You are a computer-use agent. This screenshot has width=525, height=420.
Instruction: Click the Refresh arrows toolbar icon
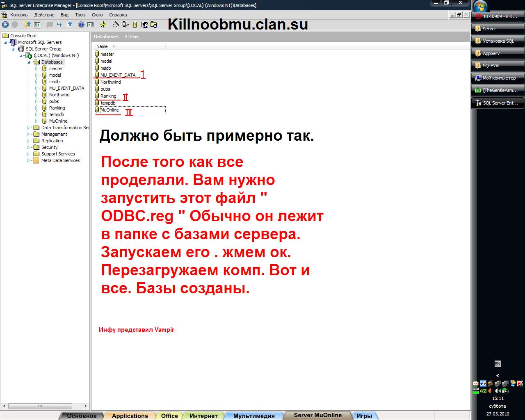(59, 25)
